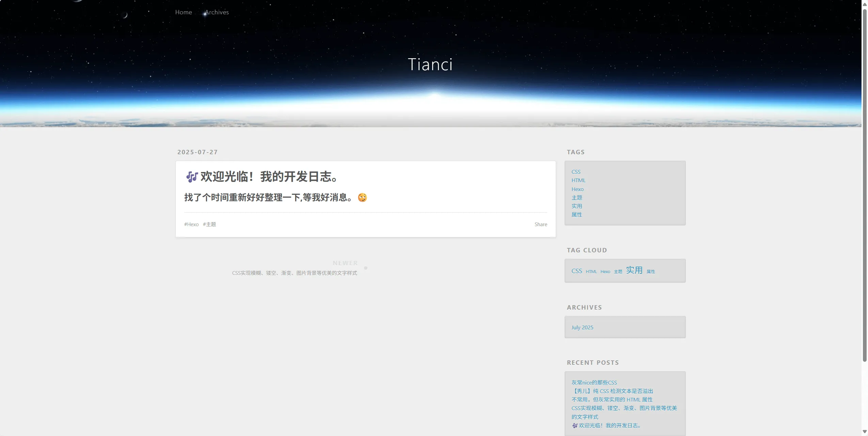Open recent post 不常用，但灰常实用的 HTML 属性
Image resolution: width=868 pixels, height=436 pixels.
(612, 400)
